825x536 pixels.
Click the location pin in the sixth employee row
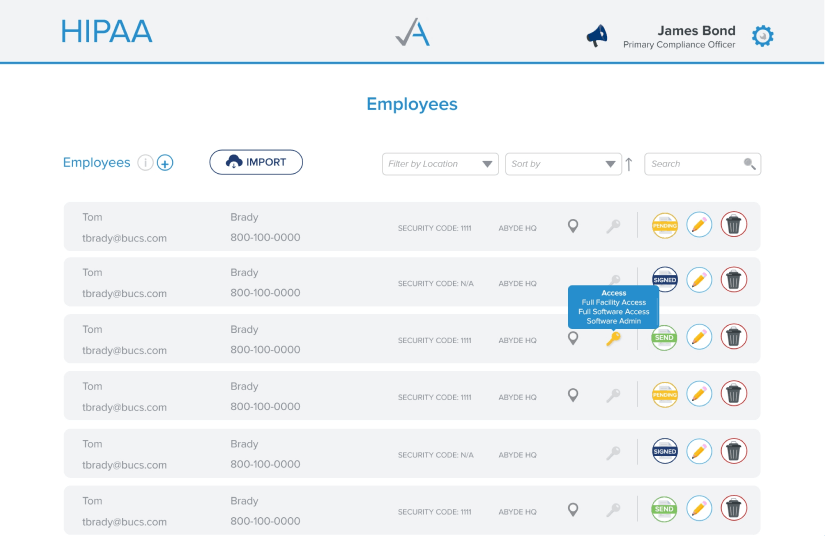pyautogui.click(x=573, y=510)
